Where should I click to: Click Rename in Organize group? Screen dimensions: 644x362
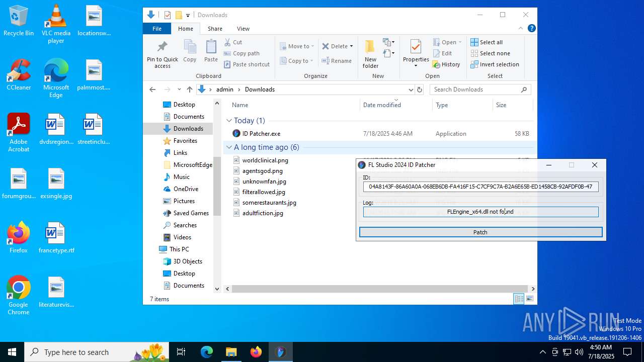pos(337,61)
